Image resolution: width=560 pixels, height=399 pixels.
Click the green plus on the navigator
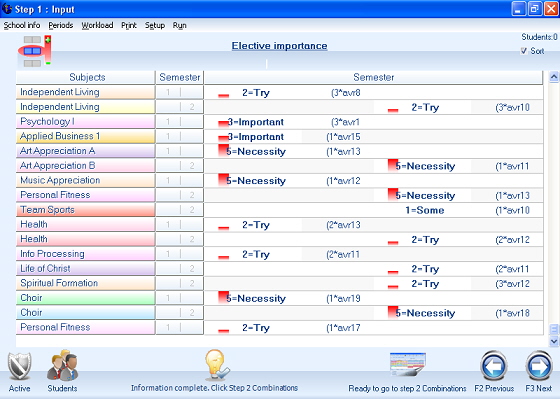pyautogui.click(x=48, y=39)
